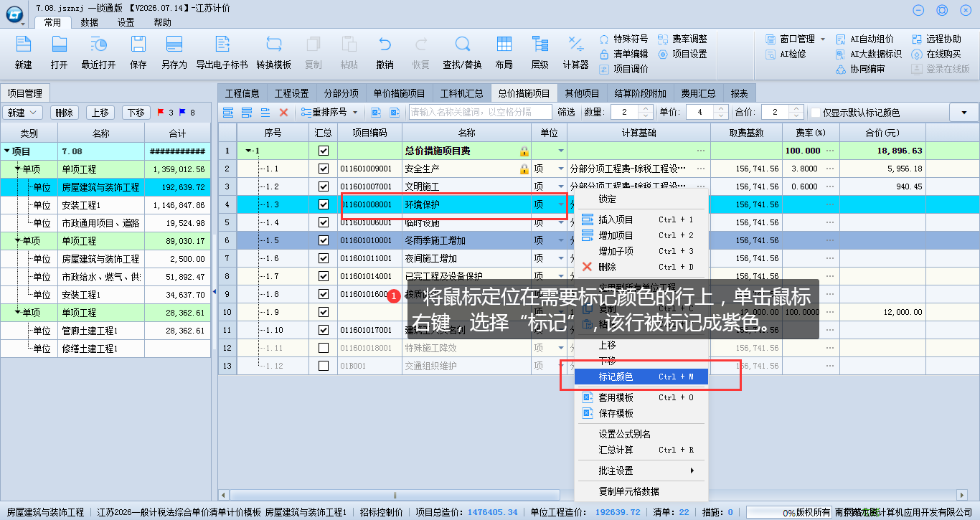Toggle 汇总 checkbox for 安全生产 row
This screenshot has height=520, width=980.
[x=324, y=169]
